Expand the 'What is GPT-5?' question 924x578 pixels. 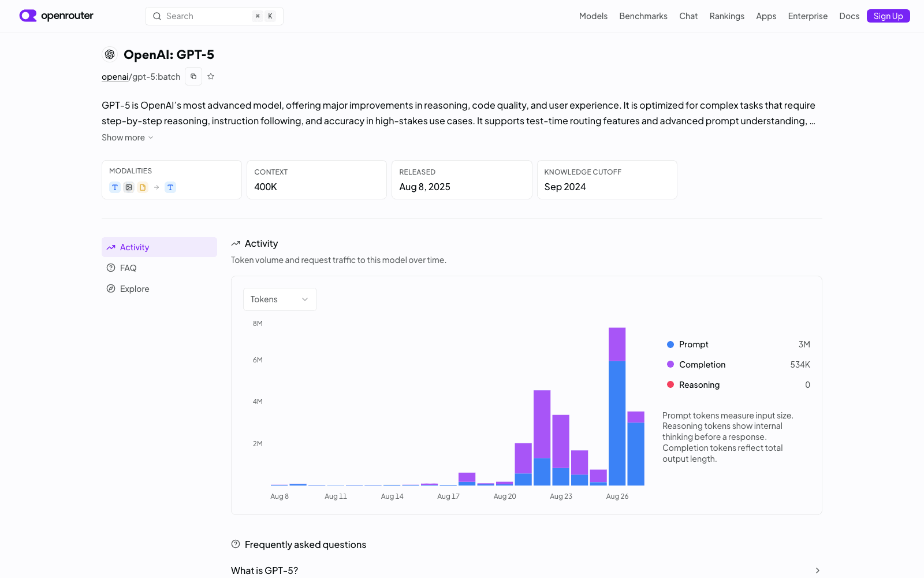[x=526, y=570]
